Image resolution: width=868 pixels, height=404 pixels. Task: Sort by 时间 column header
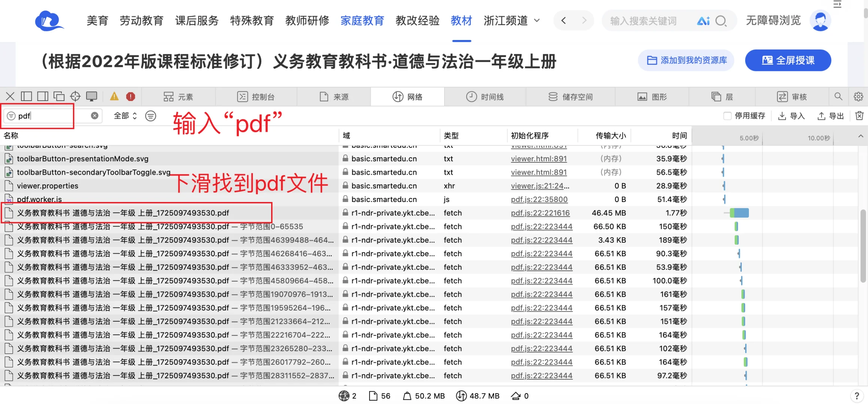[661, 135]
